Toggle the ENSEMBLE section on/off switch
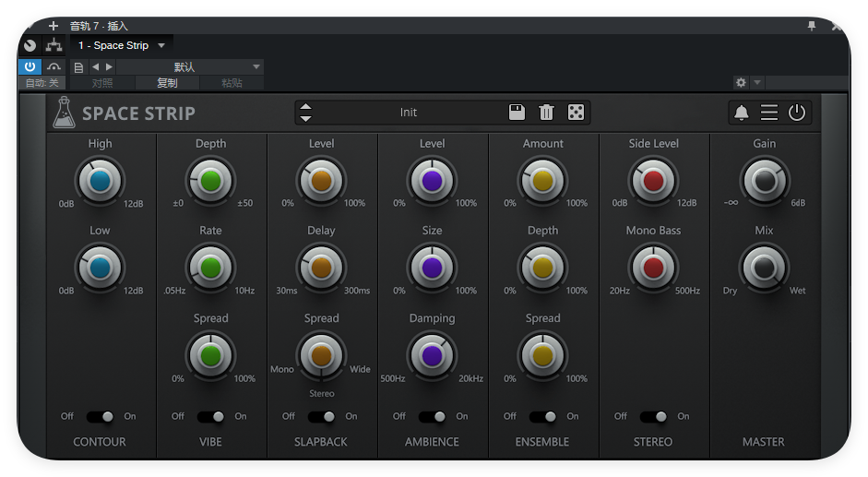The width and height of the screenshot is (868, 477). pyautogui.click(x=542, y=417)
